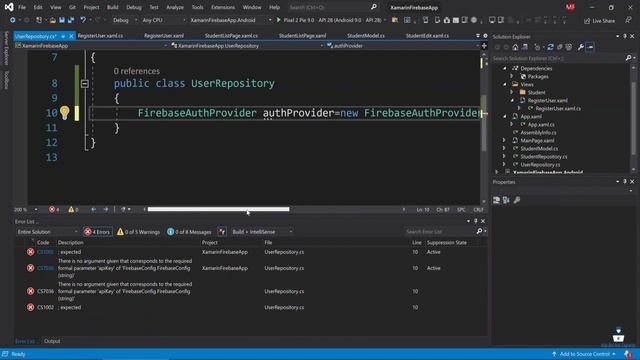
Task: Click the split editor icon at top right of editor
Action: coord(484,46)
